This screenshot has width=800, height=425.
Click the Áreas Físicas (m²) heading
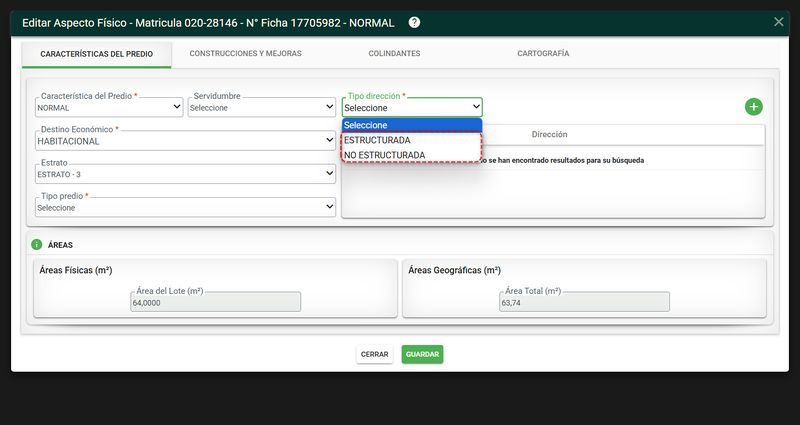click(76, 270)
